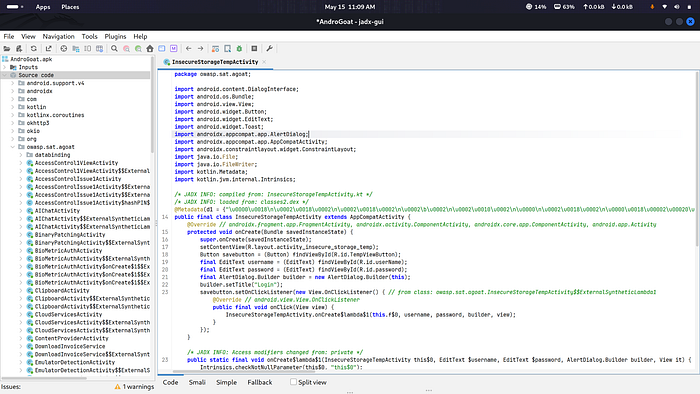The height and width of the screenshot is (394, 700).
Task: Go to main activity home icon
Action: tap(150, 49)
